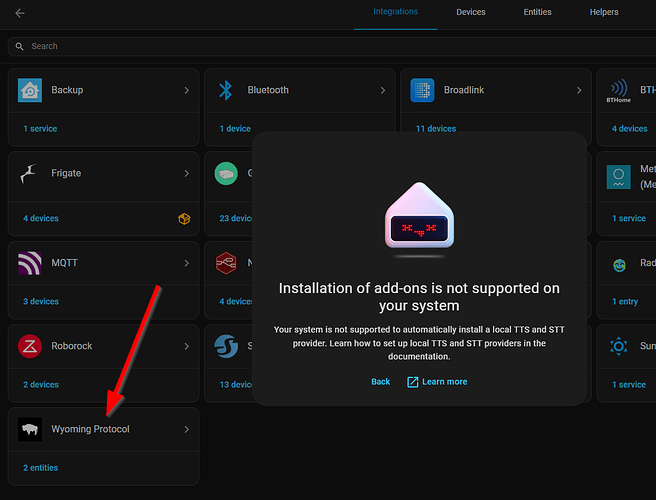Click the Bluetooth integration icon
Viewport: 656px width, 500px height.
point(225,90)
